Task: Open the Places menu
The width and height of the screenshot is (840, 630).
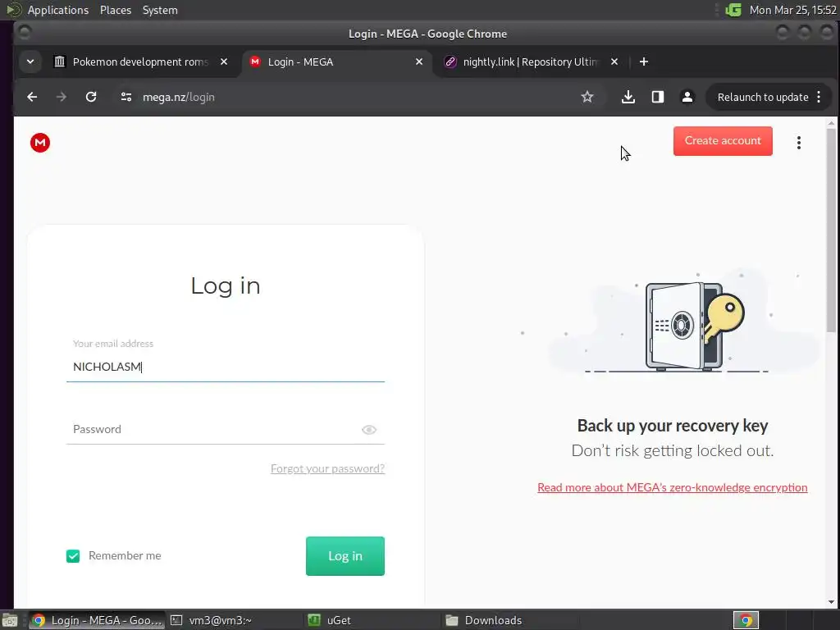Action: pos(116,10)
